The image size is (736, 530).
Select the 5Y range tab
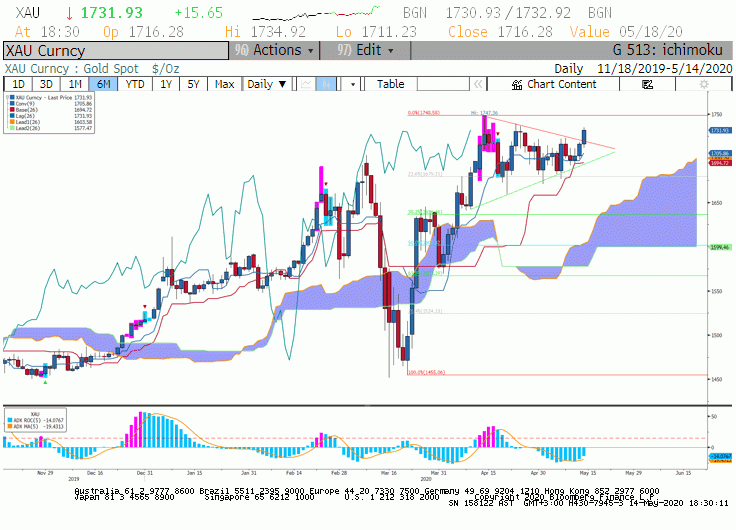click(x=193, y=84)
